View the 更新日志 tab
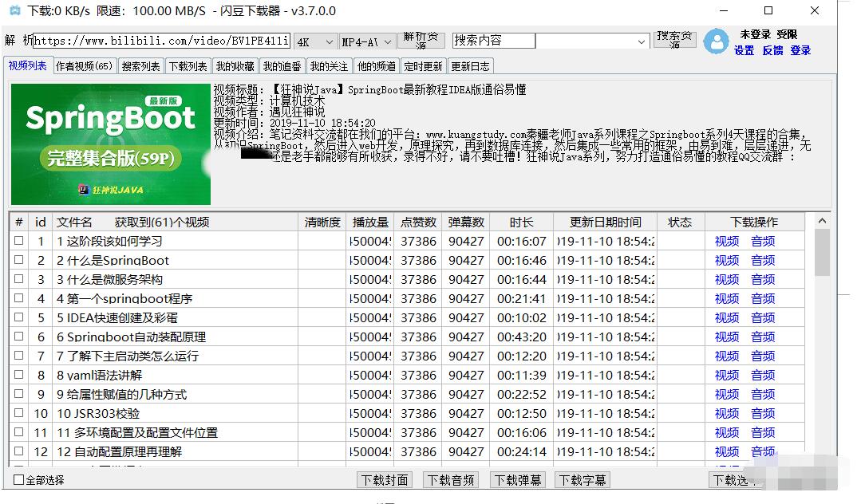This screenshot has width=857, height=504. [470, 66]
